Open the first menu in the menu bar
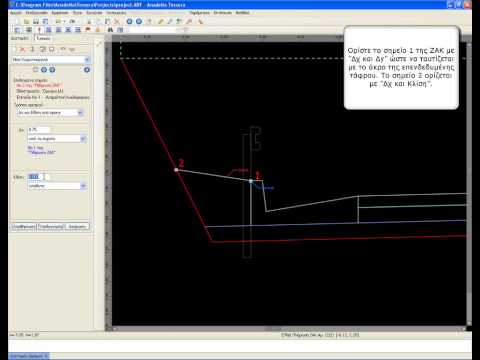Image resolution: width=480 pixels, height=360 pixels. click(x=16, y=13)
